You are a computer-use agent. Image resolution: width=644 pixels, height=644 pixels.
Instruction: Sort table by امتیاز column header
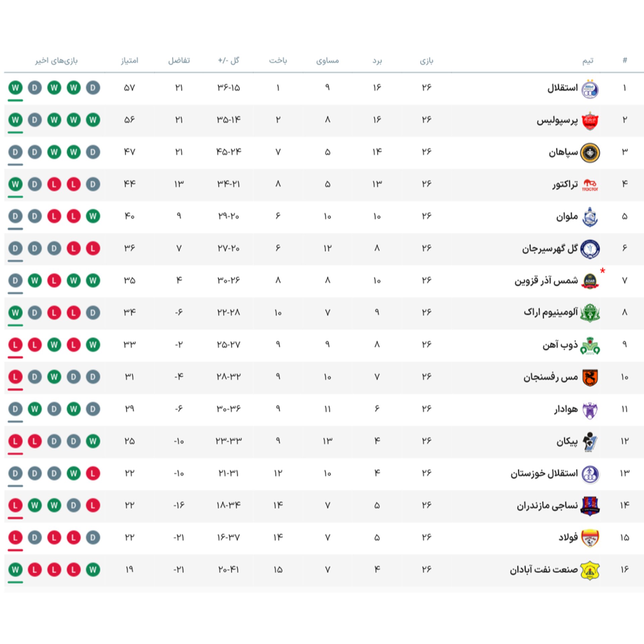point(129,60)
